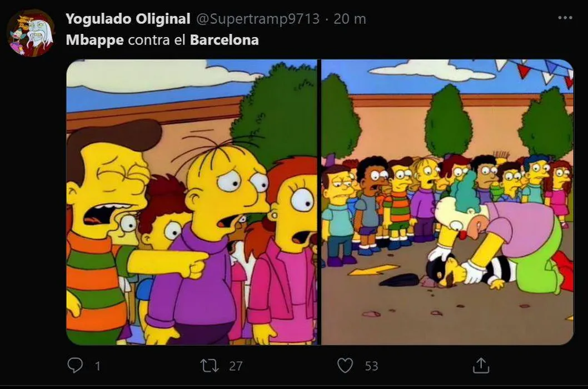Screen dimensions: 588x389
Task: Open the @Supertramp9713 handle link
Action: tap(258, 19)
